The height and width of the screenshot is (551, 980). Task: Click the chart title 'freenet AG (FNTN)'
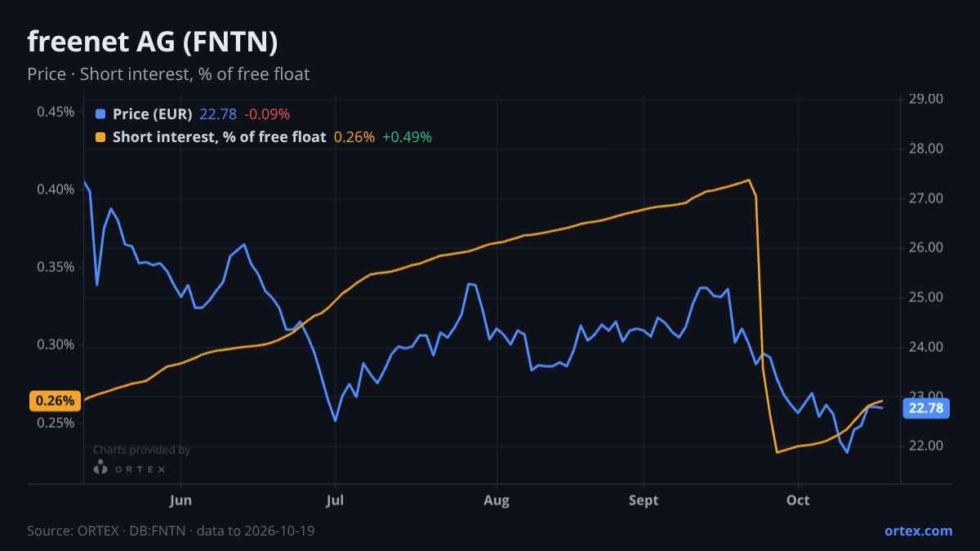coord(153,42)
